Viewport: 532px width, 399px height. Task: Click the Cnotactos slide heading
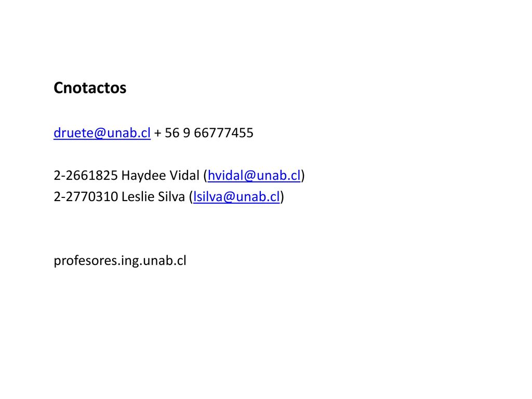tap(90, 87)
